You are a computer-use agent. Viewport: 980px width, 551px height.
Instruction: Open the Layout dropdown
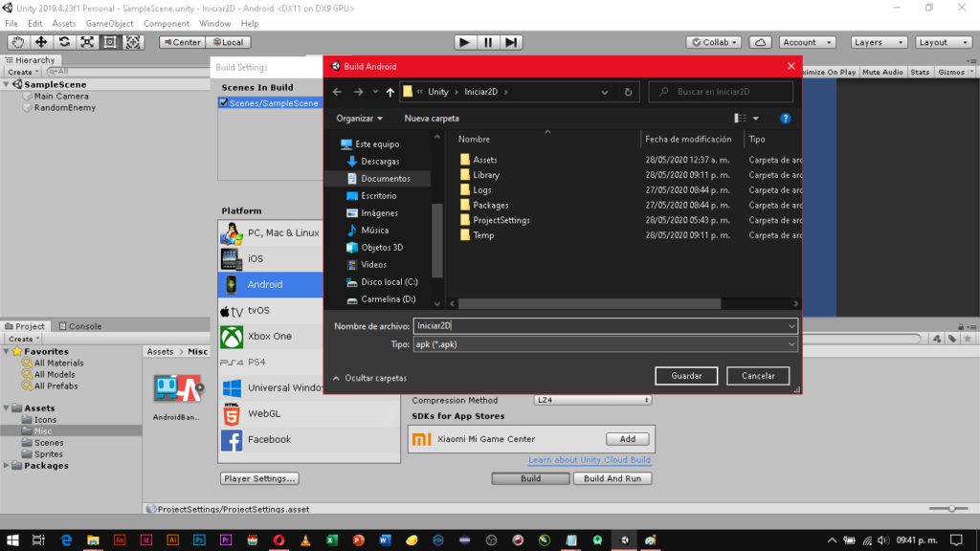(x=943, y=42)
